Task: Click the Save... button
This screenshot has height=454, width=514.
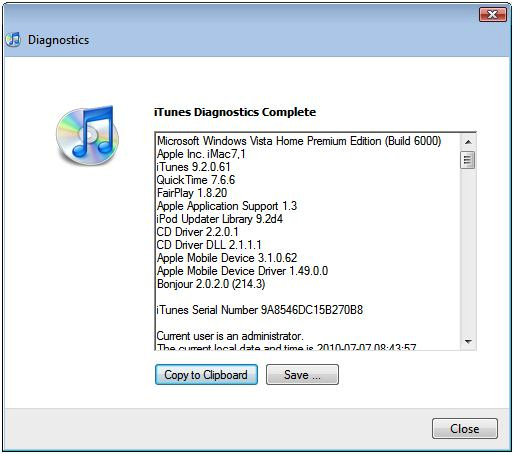Action: tap(302, 375)
